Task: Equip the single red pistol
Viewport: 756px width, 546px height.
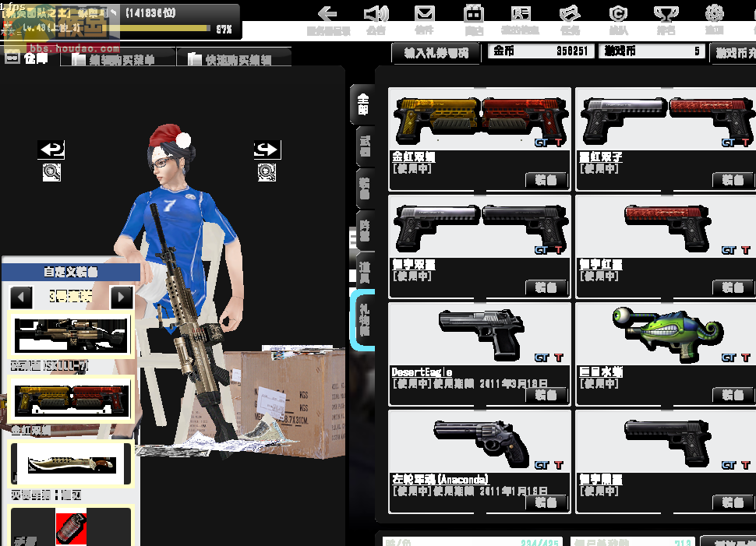Action: (734, 287)
